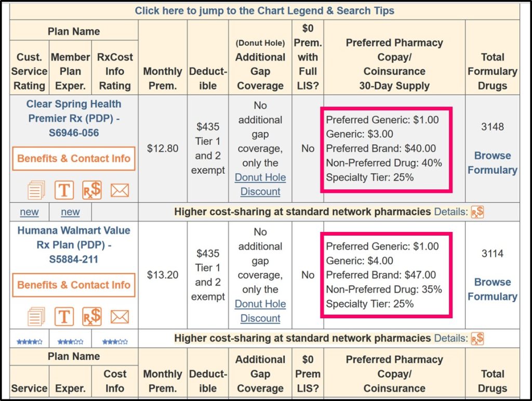Open Clear Spring Health's Rx$ cost icon
532x401 pixels.
(x=92, y=190)
